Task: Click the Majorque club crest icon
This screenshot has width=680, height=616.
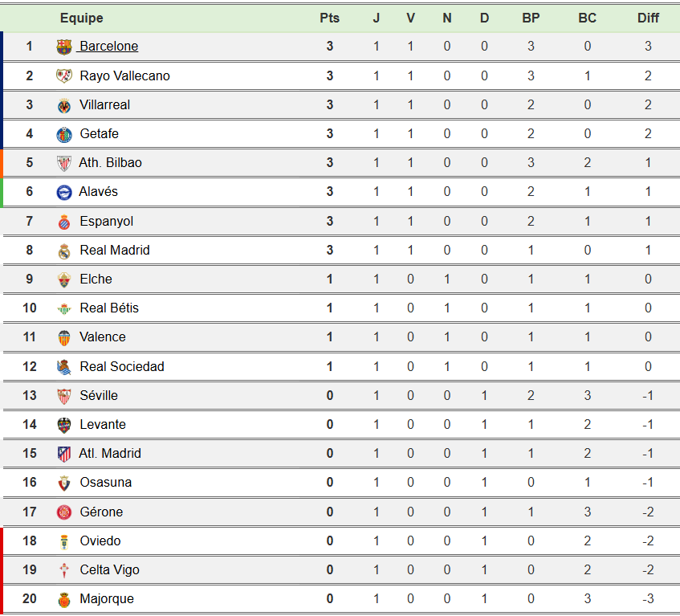Action: (64, 599)
